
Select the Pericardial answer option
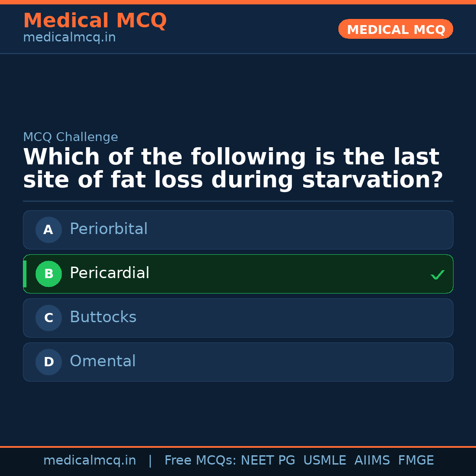(238, 274)
